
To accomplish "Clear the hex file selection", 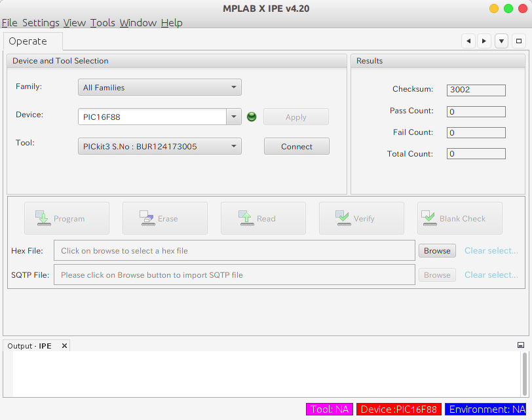I will click(491, 251).
